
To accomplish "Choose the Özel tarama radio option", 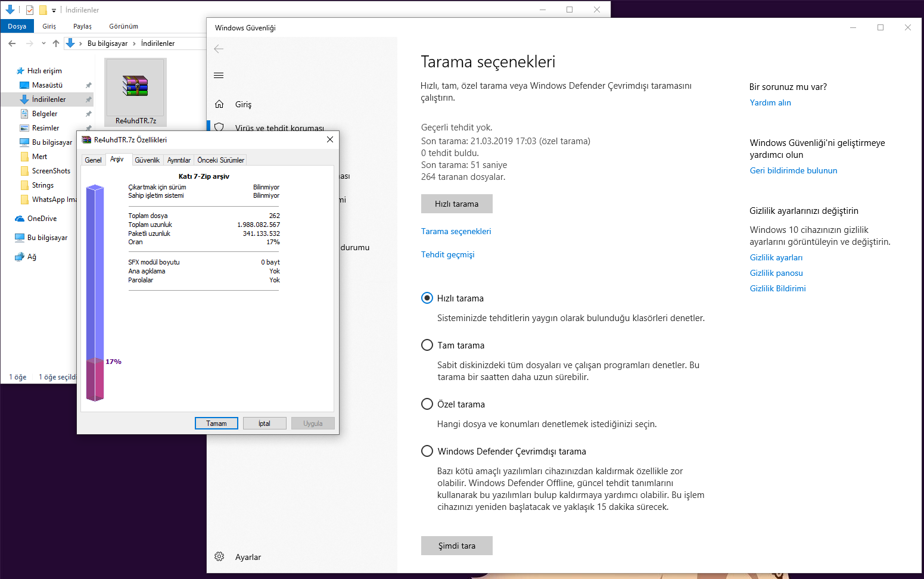I will [427, 404].
